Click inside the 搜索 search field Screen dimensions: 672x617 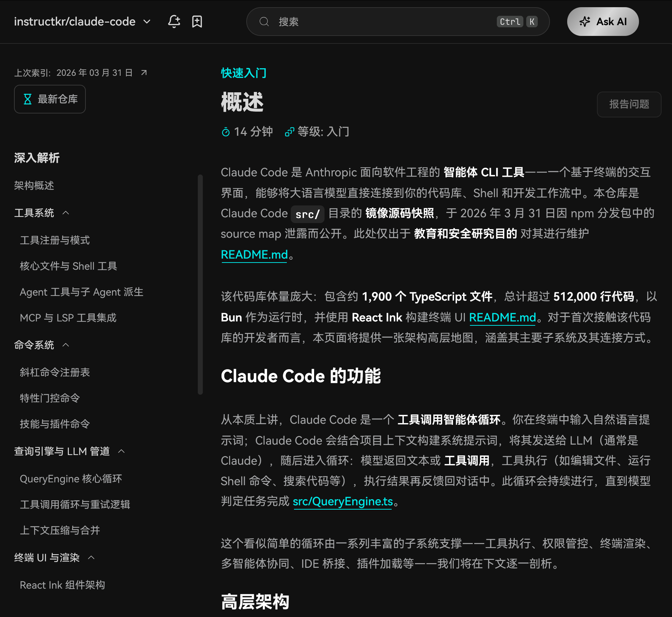coord(359,22)
